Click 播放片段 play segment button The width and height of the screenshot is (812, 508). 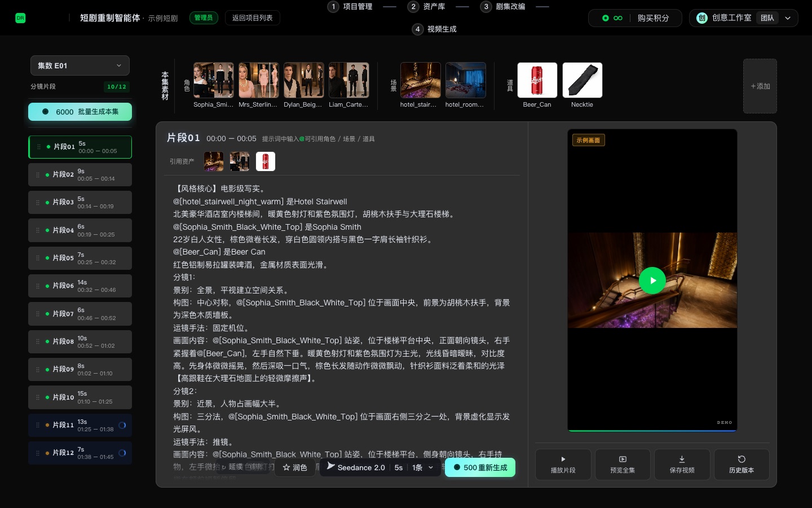click(x=563, y=465)
